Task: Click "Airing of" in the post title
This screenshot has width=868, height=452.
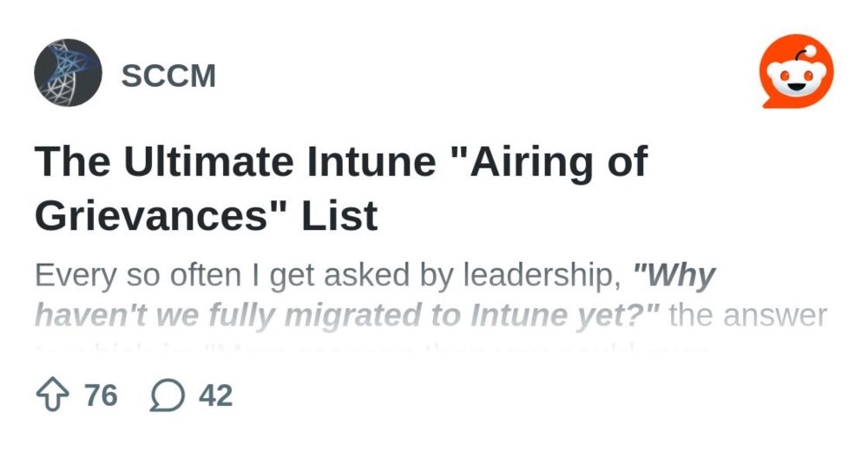Action: [x=556, y=161]
